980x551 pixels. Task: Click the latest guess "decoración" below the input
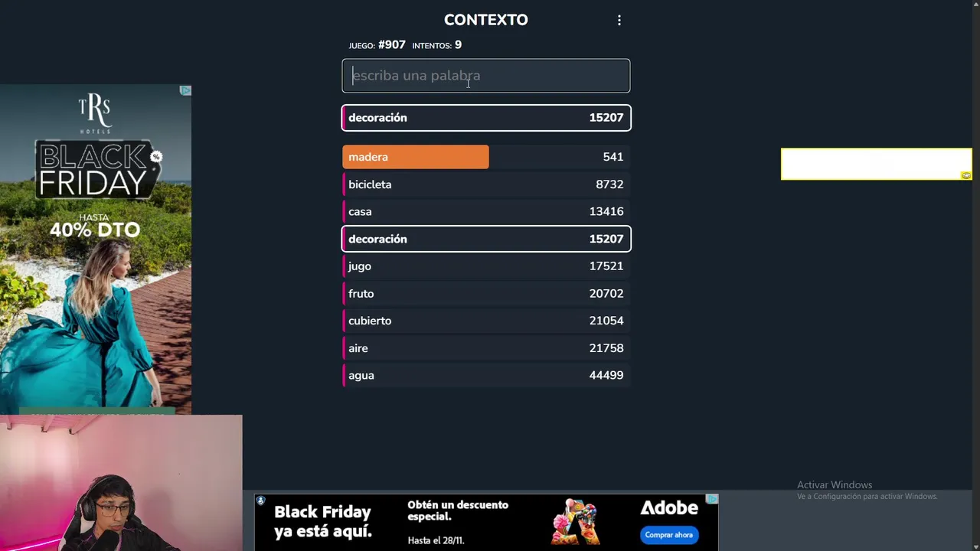coord(486,118)
